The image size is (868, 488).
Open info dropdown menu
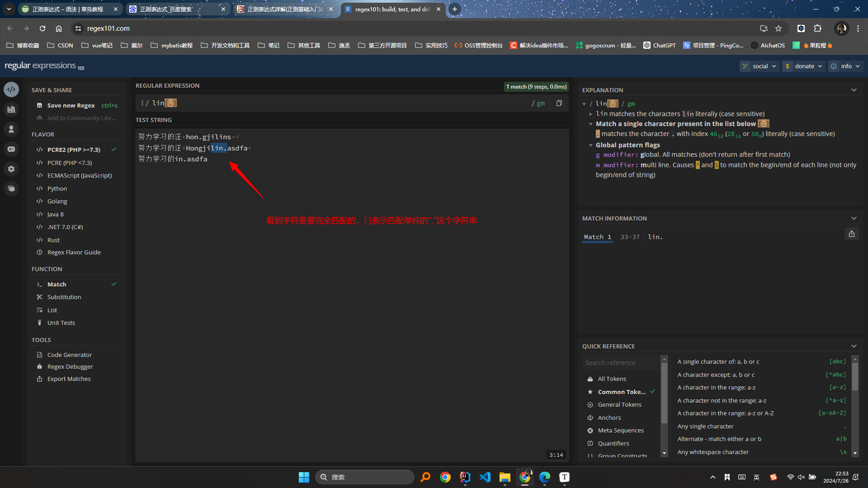845,66
